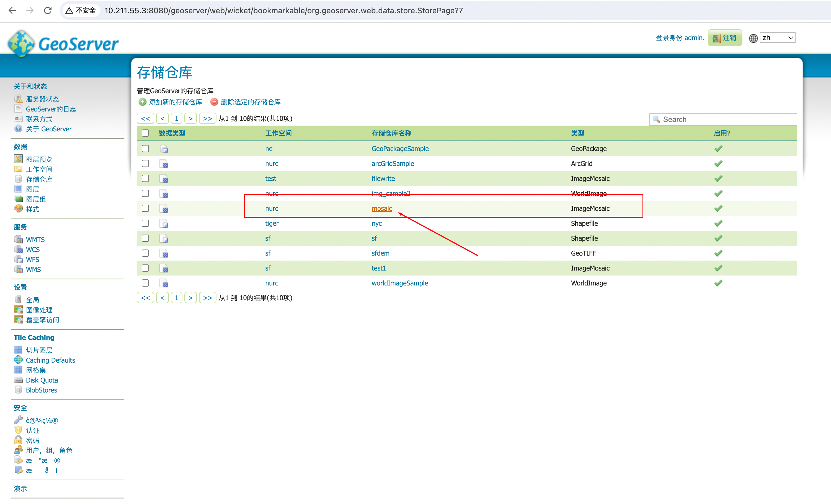The height and width of the screenshot is (504, 831).
Task: Click the red remove selected stores icon
Action: point(214,102)
